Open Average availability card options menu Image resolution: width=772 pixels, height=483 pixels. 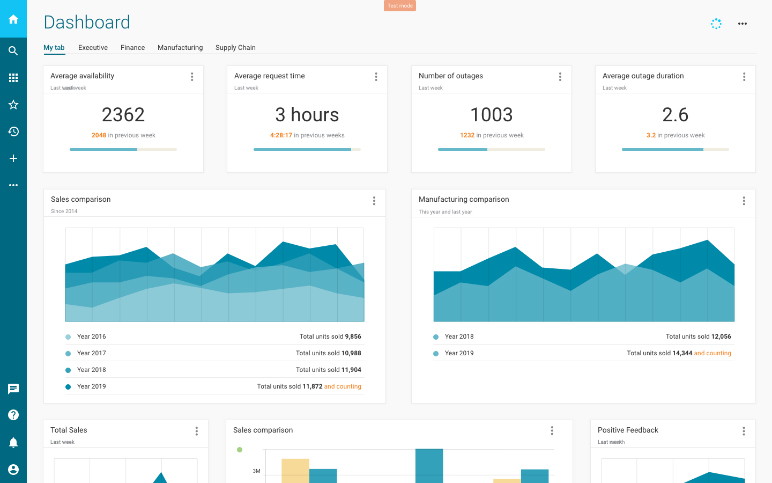pyautogui.click(x=192, y=77)
